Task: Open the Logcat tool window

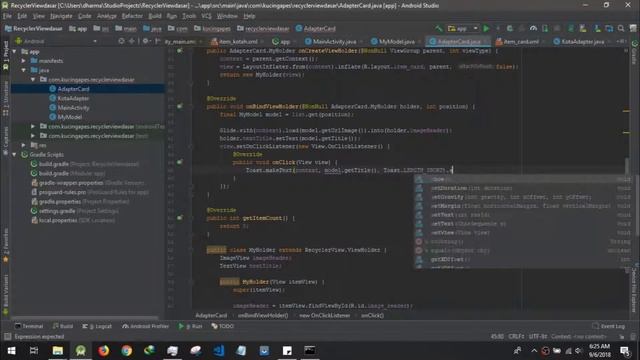Action: tap(97, 326)
